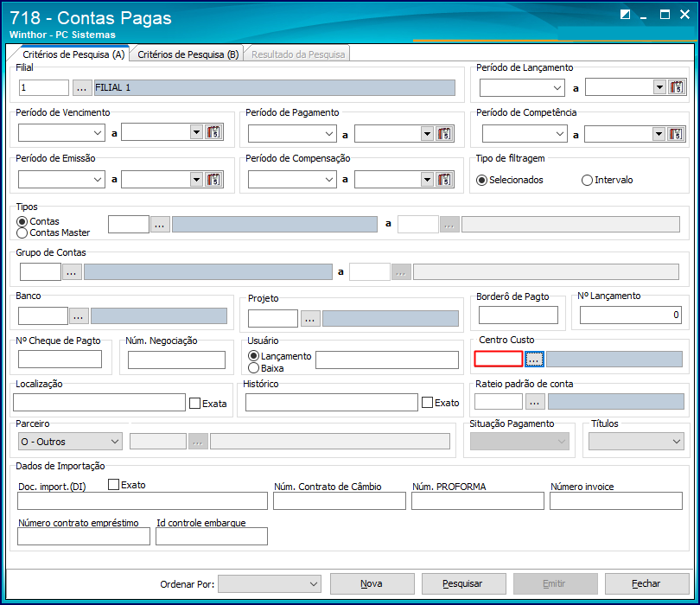
Task: Click first Tipos lookup ellipsis button
Action: click(x=160, y=224)
